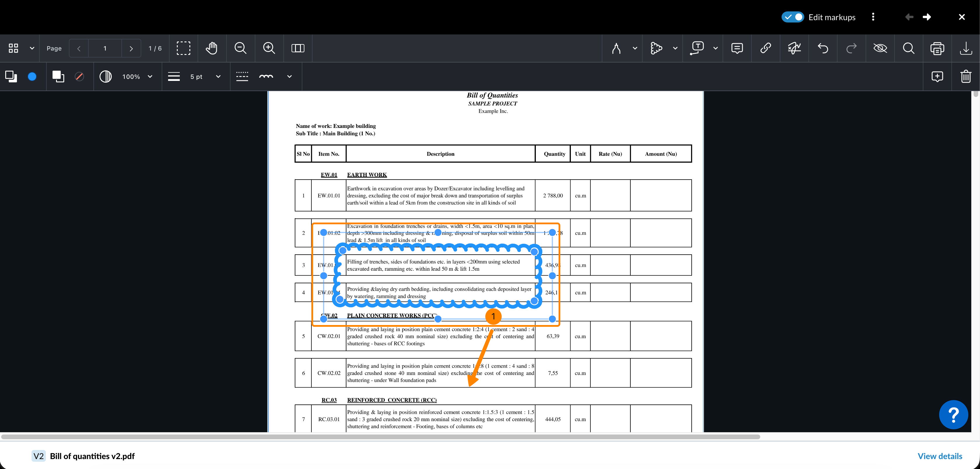Delete the selected markup with trash
This screenshot has width=980, height=469.
tap(965, 77)
